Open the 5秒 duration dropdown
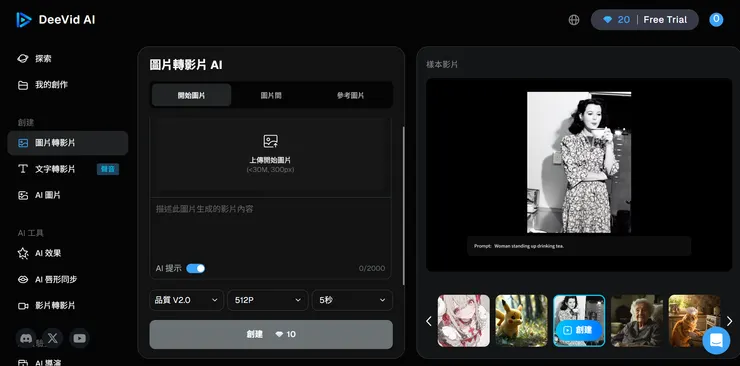 point(352,300)
